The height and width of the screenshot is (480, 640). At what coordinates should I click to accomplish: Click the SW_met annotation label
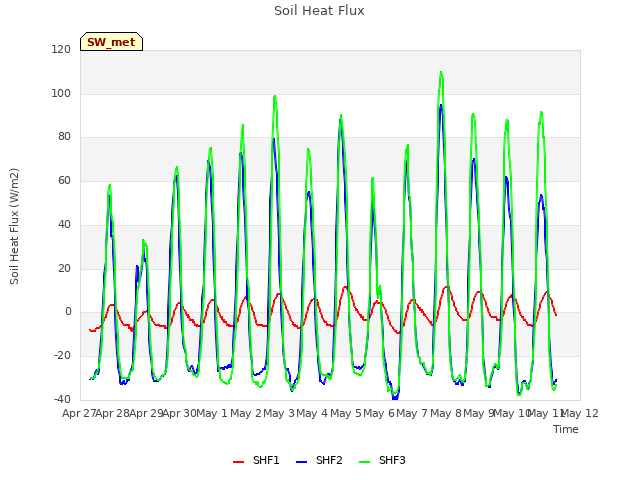tap(111, 42)
